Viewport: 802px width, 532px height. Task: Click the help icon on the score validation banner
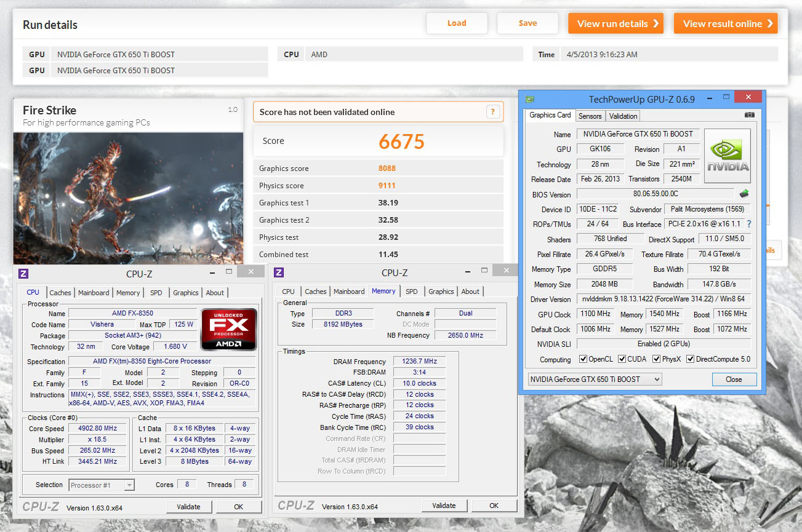coord(492,111)
